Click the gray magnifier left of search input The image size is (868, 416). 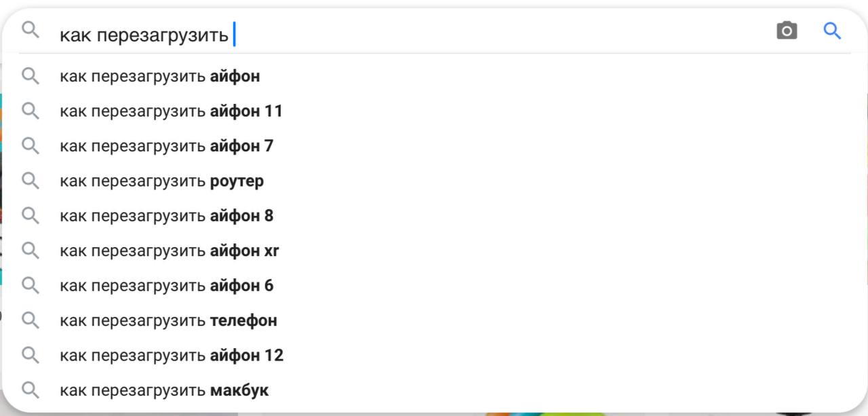pyautogui.click(x=31, y=30)
